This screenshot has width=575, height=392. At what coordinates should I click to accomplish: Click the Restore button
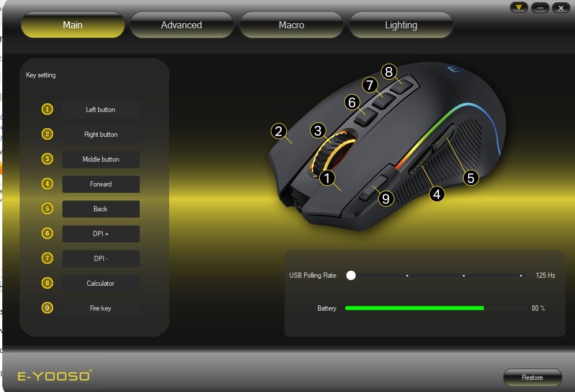tap(532, 378)
